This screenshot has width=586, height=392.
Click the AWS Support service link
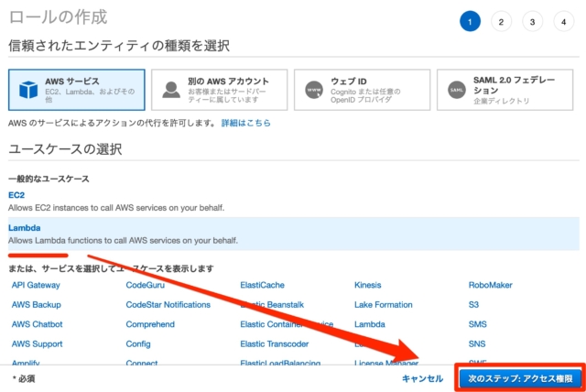point(37,343)
